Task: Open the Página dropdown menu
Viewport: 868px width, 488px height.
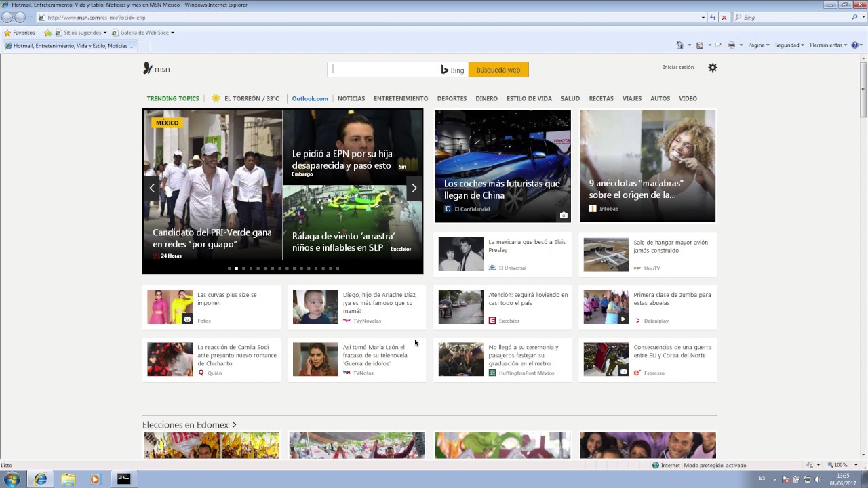Action: [x=758, y=45]
